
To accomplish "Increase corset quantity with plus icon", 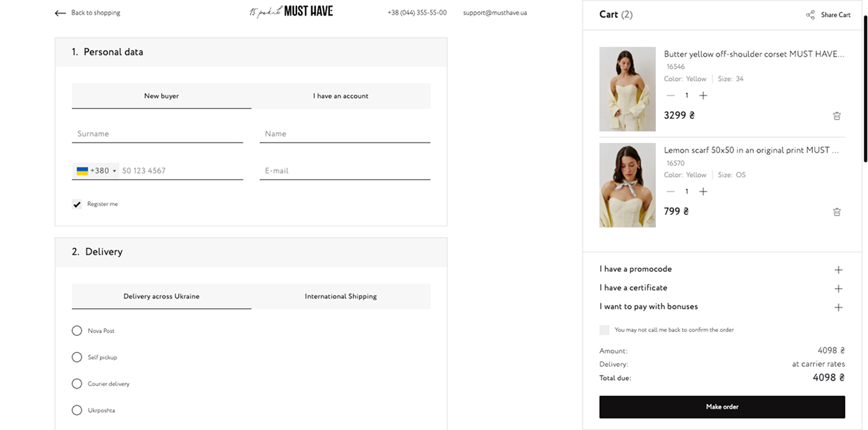I will click(703, 95).
